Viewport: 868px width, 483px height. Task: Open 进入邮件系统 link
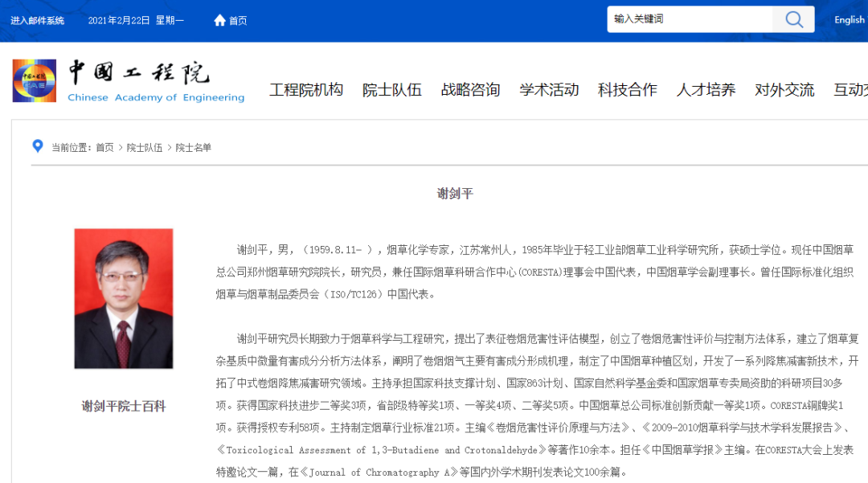pos(37,20)
